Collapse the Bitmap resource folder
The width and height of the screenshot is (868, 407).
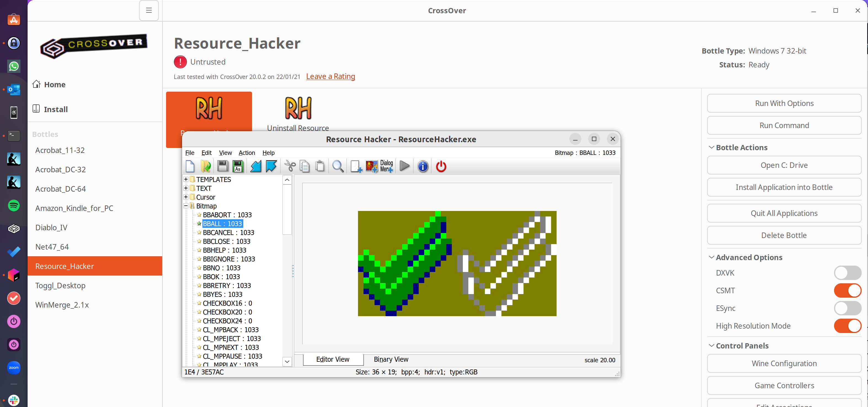tap(186, 206)
